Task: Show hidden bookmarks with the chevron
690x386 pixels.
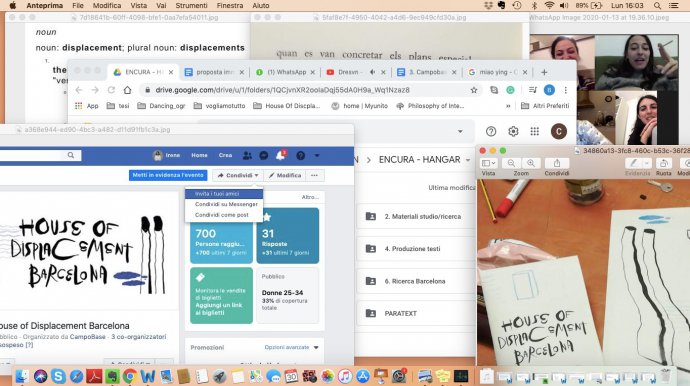Action: tap(508, 106)
